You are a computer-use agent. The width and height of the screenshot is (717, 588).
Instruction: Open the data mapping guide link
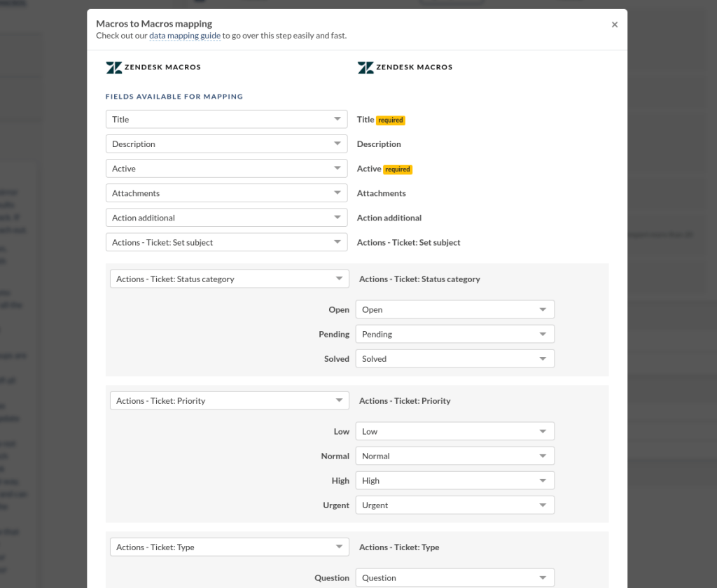pyautogui.click(x=184, y=36)
